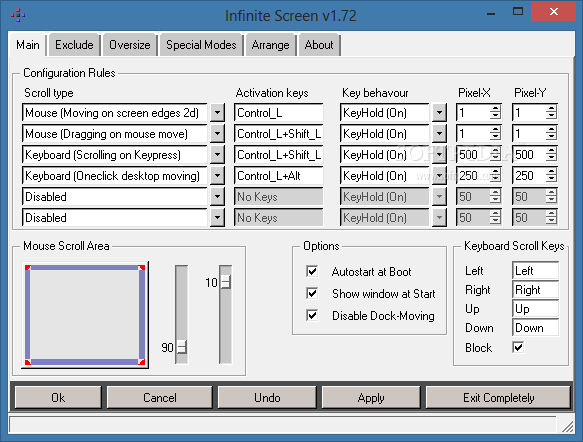Screen dimensions: 583x442
Task: Open the About tab
Action: pyautogui.click(x=319, y=45)
